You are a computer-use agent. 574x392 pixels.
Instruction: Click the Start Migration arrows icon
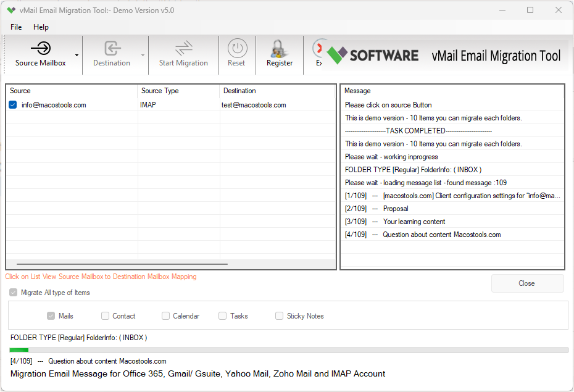tap(183, 48)
